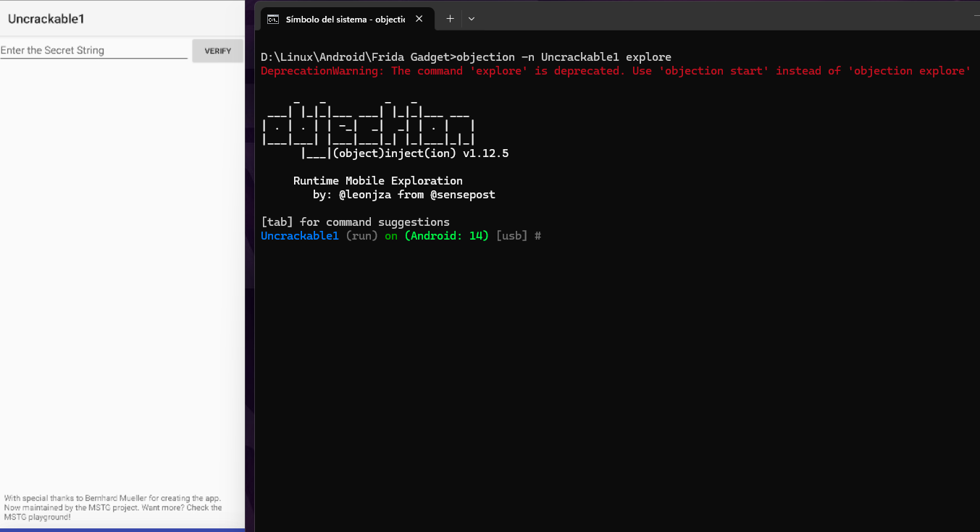Click the DeprecationWarning line in the terminal
This screenshot has height=532, width=980.
[616, 71]
